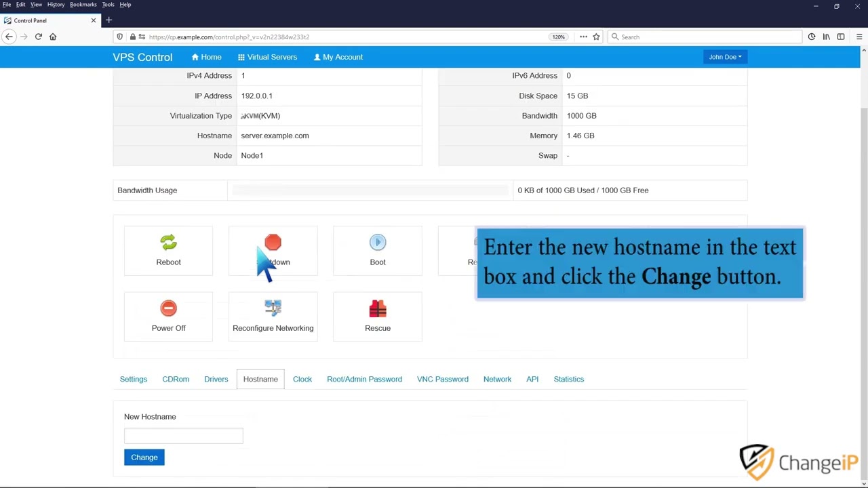Image resolution: width=868 pixels, height=488 pixels.
Task: Open Firefox hamburger menu
Action: (859, 37)
